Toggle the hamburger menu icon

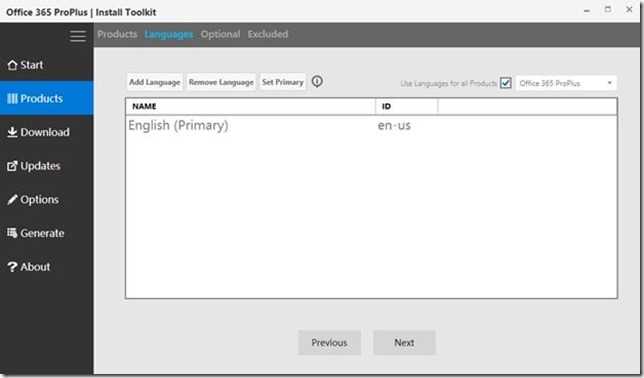pos(78,36)
